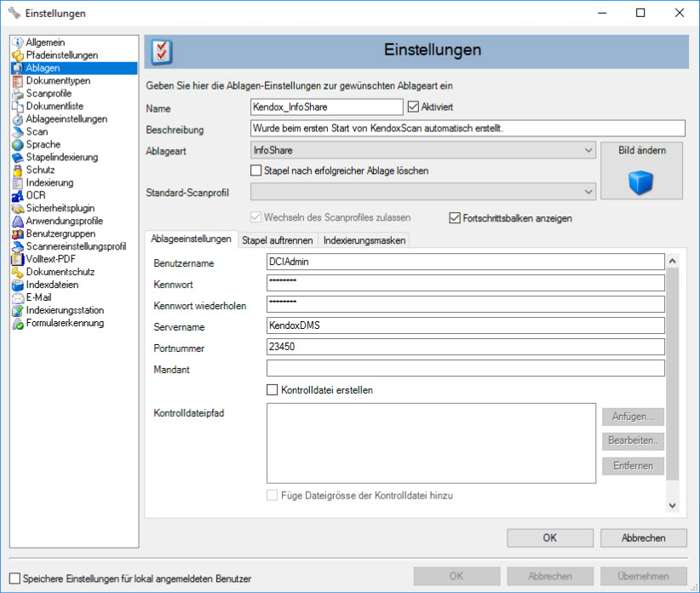The height and width of the screenshot is (593, 700).
Task: Click the E-Mail envelope icon
Action: click(x=18, y=297)
